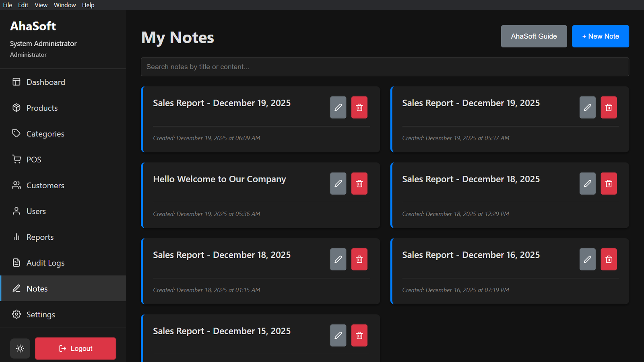Click the notes search field

384,67
